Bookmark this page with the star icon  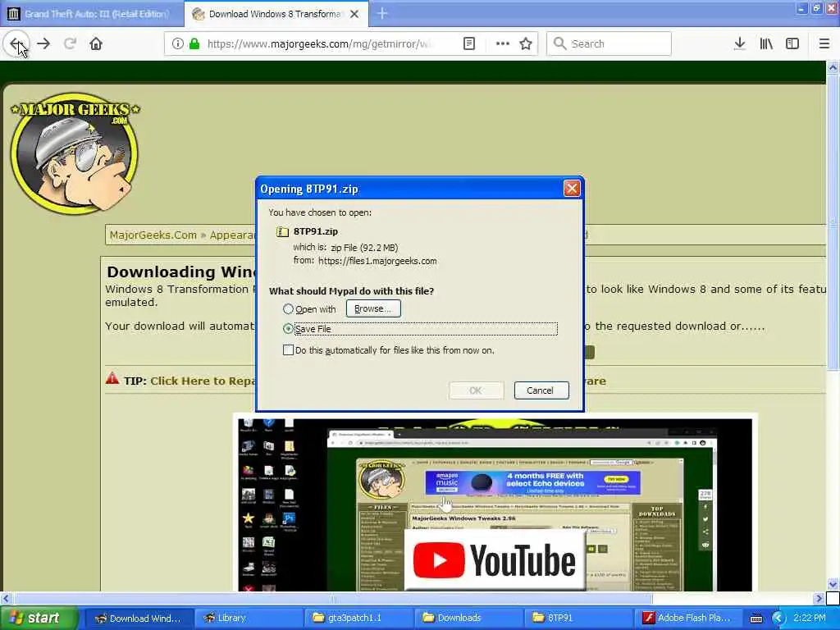(x=526, y=44)
